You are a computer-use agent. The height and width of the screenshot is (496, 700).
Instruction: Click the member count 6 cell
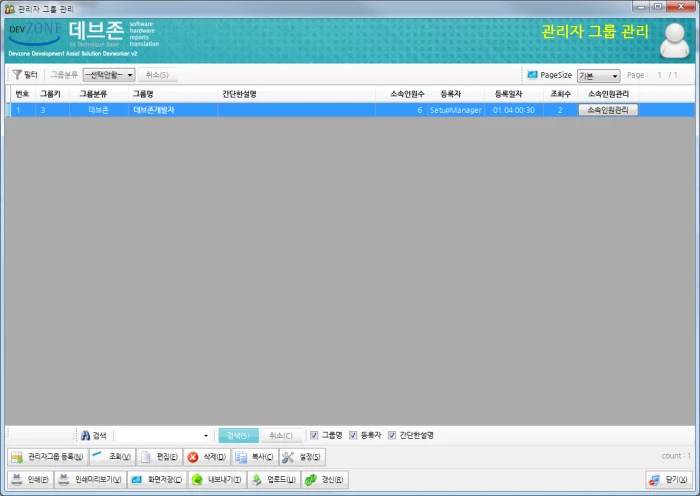[x=401, y=110]
